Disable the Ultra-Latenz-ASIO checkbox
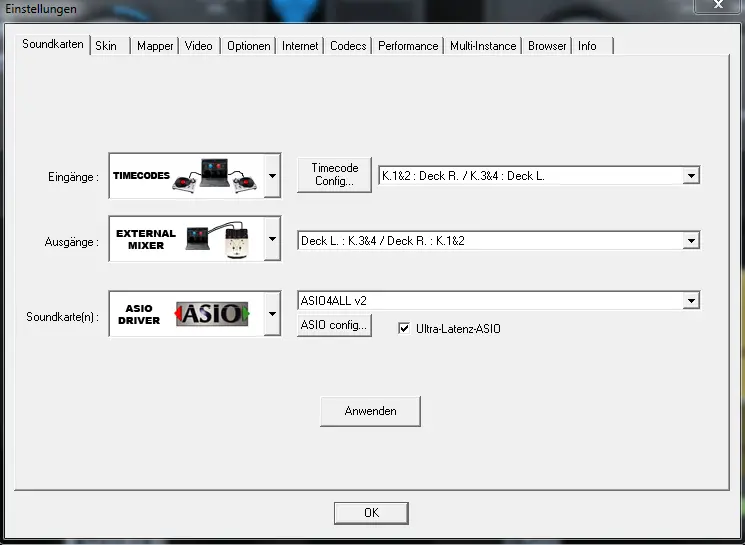The image size is (745, 545). pos(404,328)
